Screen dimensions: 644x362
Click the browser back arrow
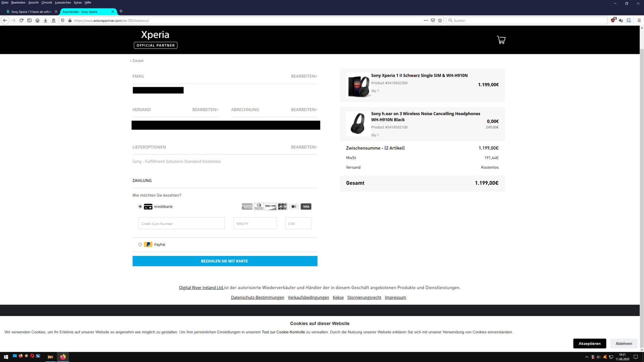pyautogui.click(x=5, y=20)
